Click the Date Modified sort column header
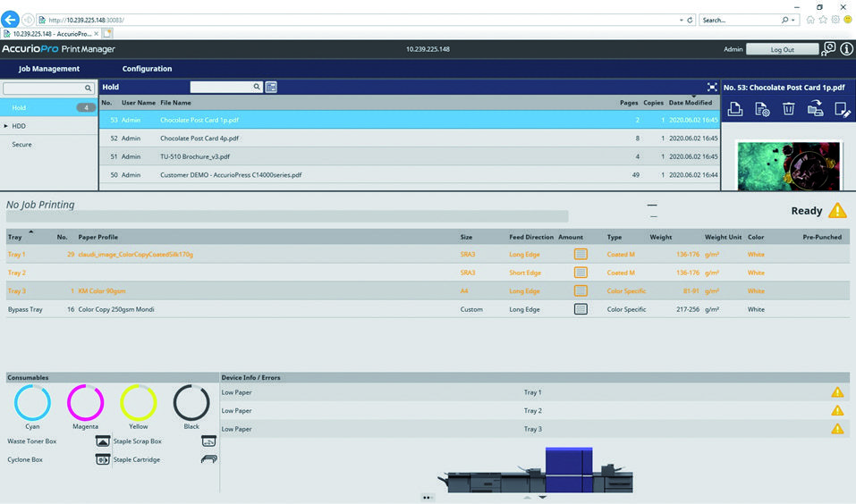Image resolution: width=856 pixels, height=504 pixels. 690,103
